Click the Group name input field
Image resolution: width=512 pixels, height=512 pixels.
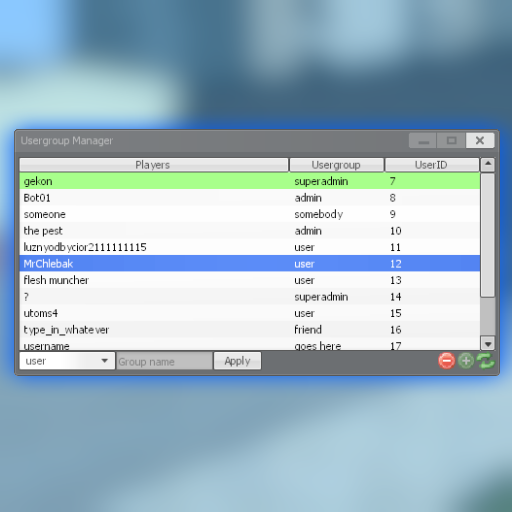click(164, 361)
